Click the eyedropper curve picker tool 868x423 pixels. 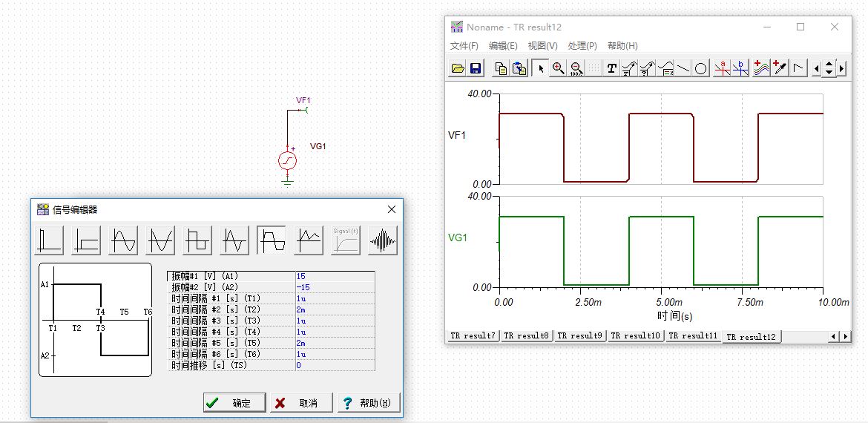pos(780,68)
